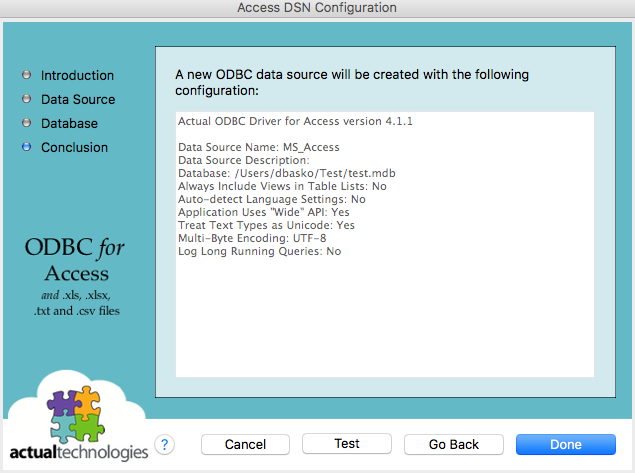Image resolution: width=635 pixels, height=473 pixels.
Task: Select the Conclusion step label
Action: (74, 148)
